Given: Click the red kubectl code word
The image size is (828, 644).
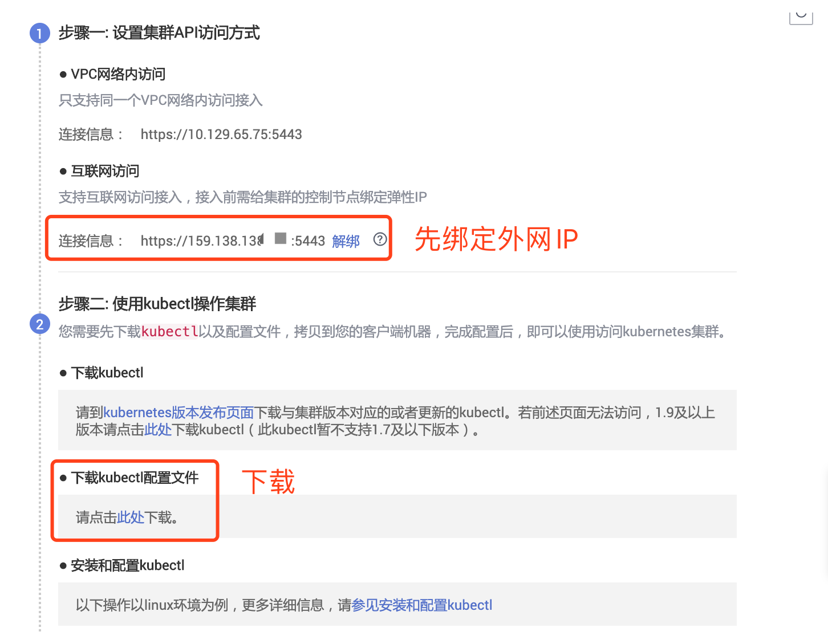Looking at the screenshot, I should click(169, 332).
